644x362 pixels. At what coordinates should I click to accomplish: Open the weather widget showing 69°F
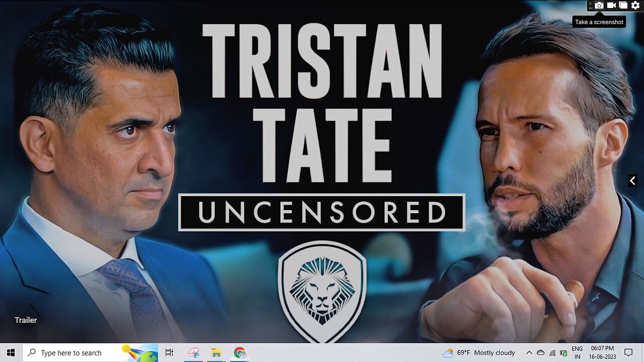(x=478, y=352)
